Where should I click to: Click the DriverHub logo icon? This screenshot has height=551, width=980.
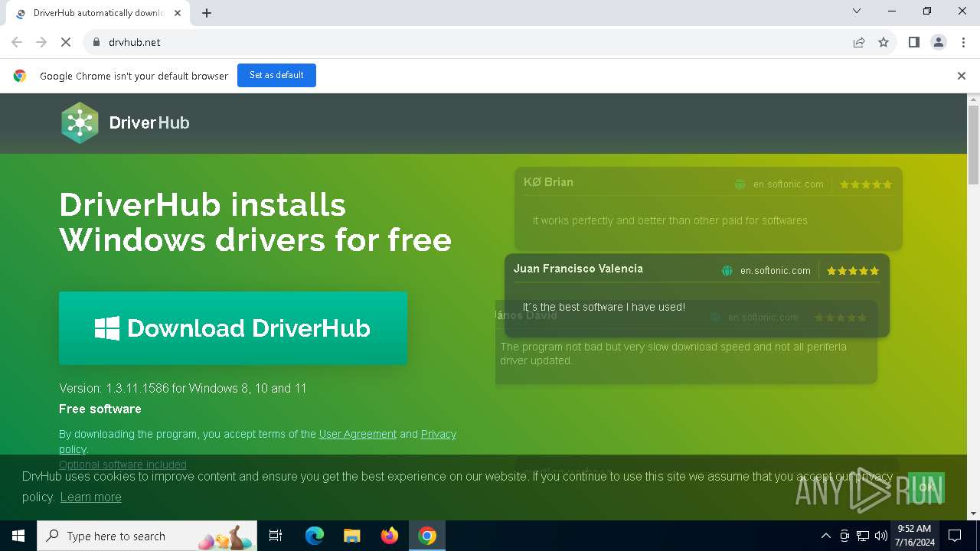tap(80, 122)
